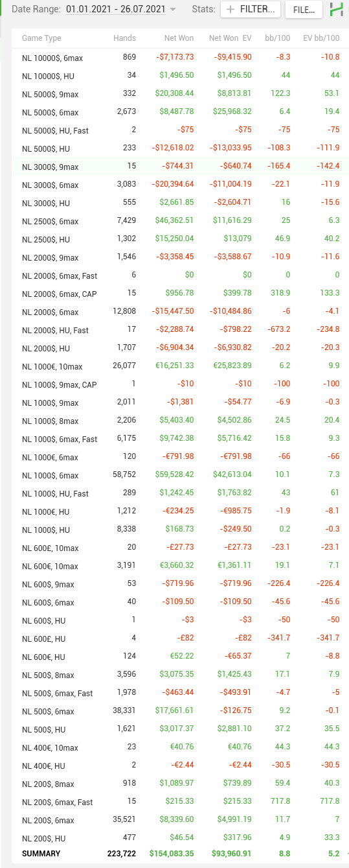Click the date range 01.01.2021 - 26.07.2021
This screenshot has width=349, height=868.
(115, 10)
